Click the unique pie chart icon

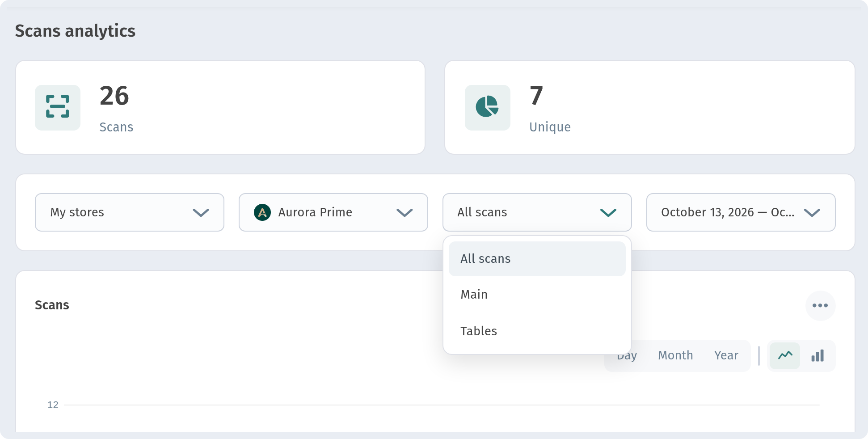click(487, 107)
